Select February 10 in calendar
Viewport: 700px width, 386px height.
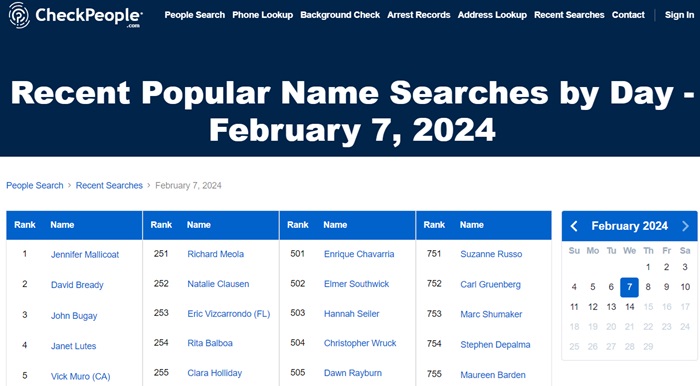(x=685, y=287)
